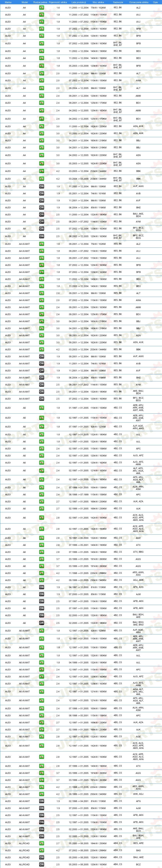162x868 pixels.
Task: Click diesel ON icon in A4 8E2 AYM row
Action: 41,222
